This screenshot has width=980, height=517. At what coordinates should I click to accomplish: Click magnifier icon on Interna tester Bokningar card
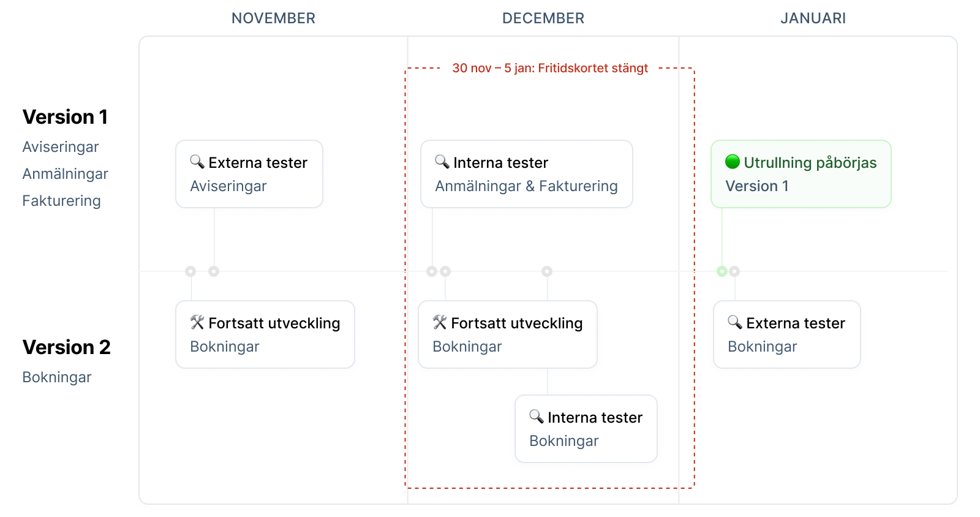tap(536, 417)
